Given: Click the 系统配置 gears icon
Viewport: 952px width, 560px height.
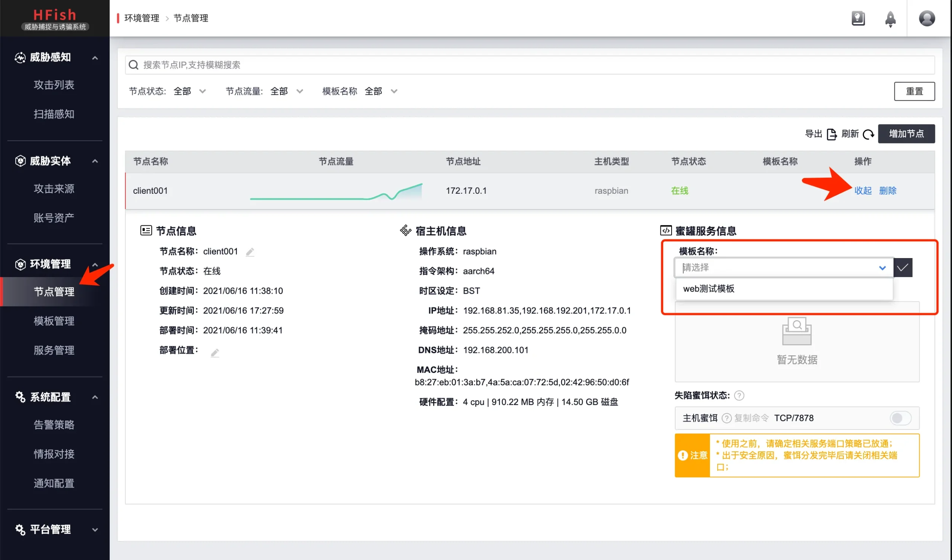Looking at the screenshot, I should (x=20, y=397).
